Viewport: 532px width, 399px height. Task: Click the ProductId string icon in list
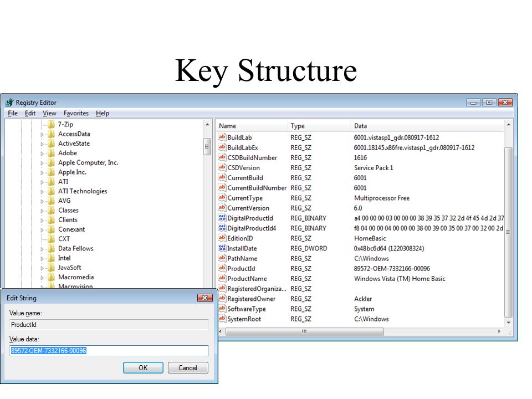tap(222, 268)
